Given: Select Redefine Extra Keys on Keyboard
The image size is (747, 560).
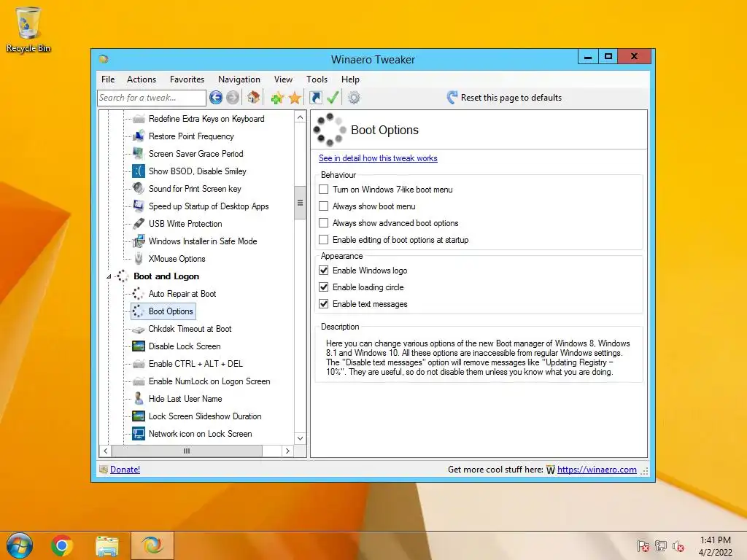Looking at the screenshot, I should pyautogui.click(x=206, y=119).
